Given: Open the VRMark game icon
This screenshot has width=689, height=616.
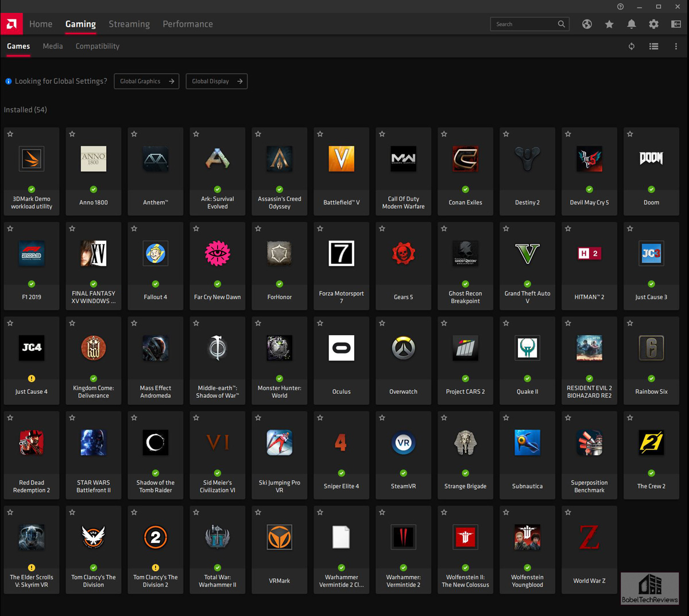Looking at the screenshot, I should [279, 537].
